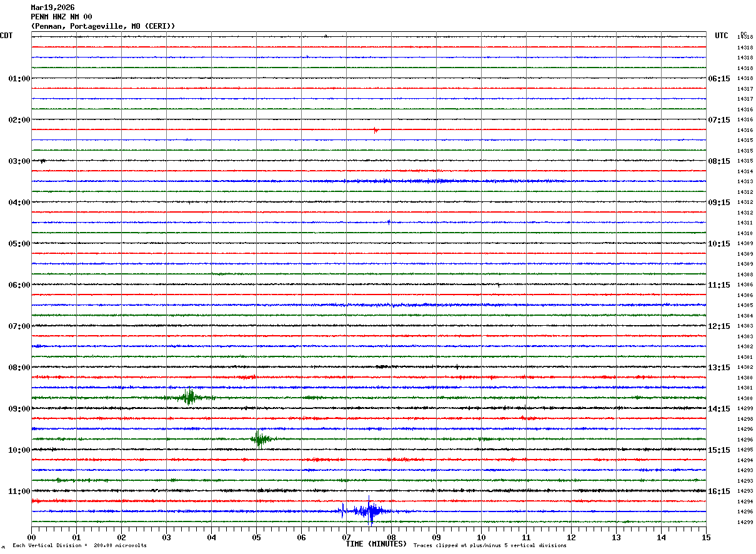Viewport: 756px width, 554px height.
Task: Click the blue spike in the 04:30 trace
Action: click(x=389, y=222)
